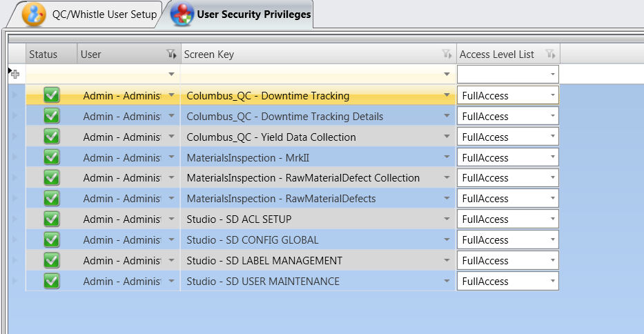Open the filter icon on Access Level List column

550,55
